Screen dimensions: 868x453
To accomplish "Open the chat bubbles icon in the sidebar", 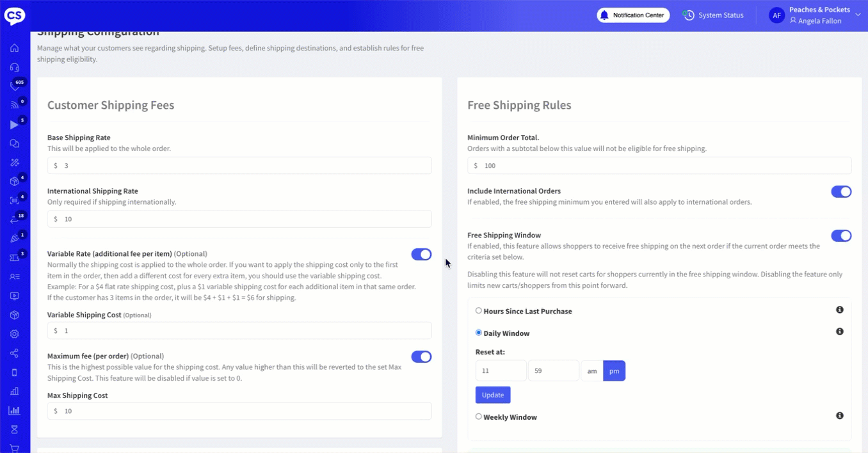I will pos(14,144).
